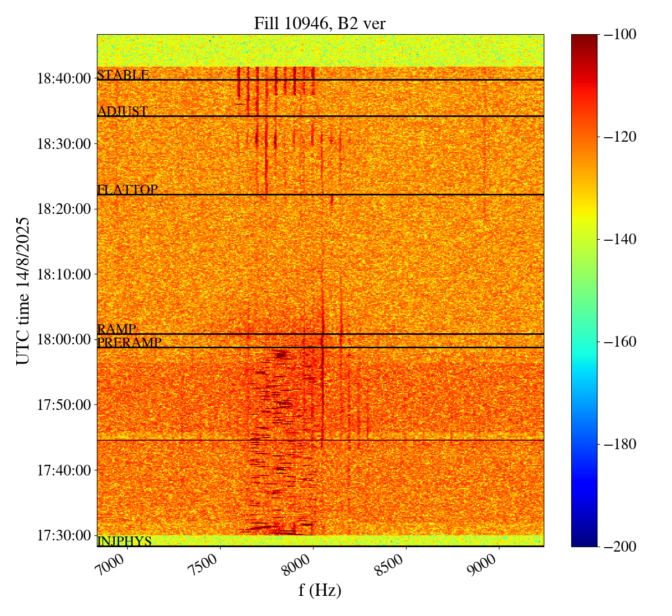
Task: Click the 18:40:00 time tick label
Action: click(x=64, y=78)
